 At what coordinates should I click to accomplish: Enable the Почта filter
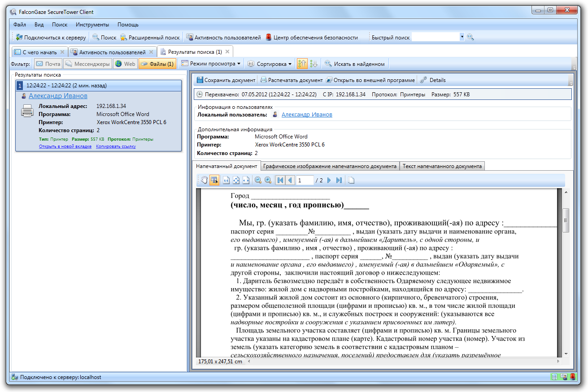[48, 64]
